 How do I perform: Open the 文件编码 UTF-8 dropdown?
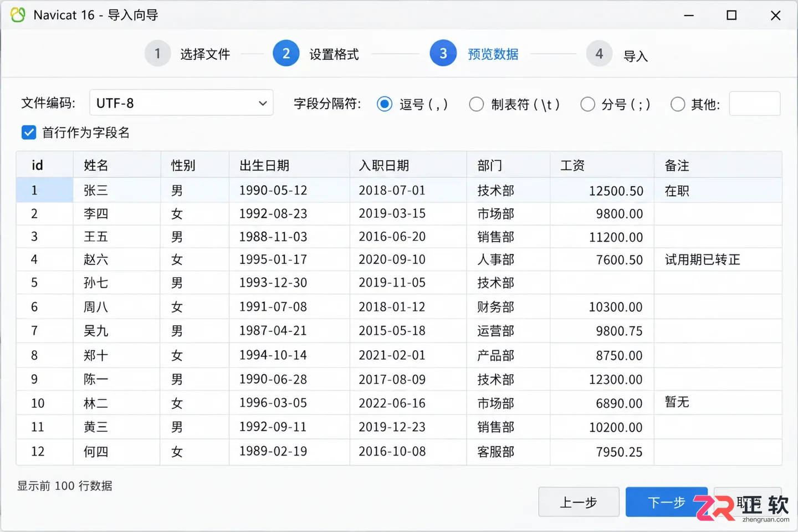[x=181, y=103]
